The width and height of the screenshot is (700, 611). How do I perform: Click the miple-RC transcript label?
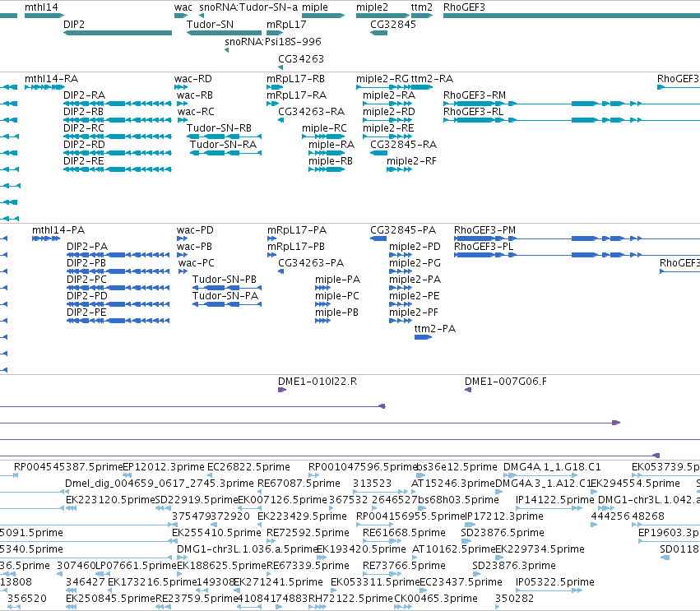point(324,128)
